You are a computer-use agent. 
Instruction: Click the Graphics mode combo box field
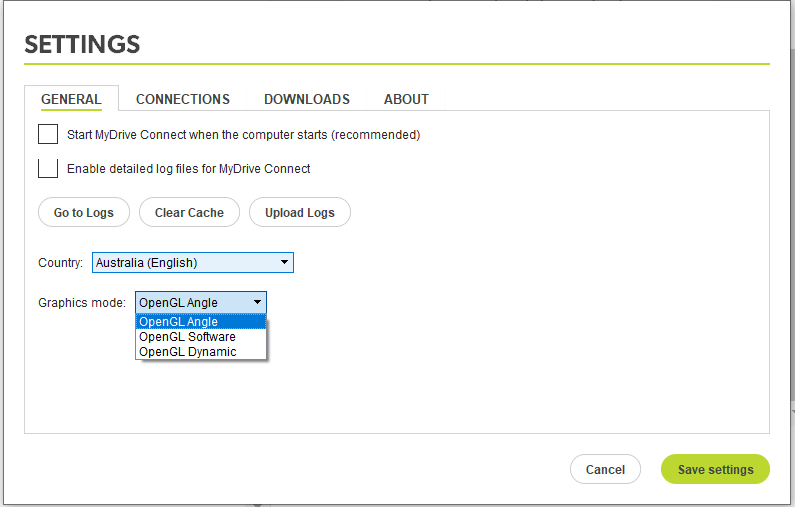(x=201, y=303)
